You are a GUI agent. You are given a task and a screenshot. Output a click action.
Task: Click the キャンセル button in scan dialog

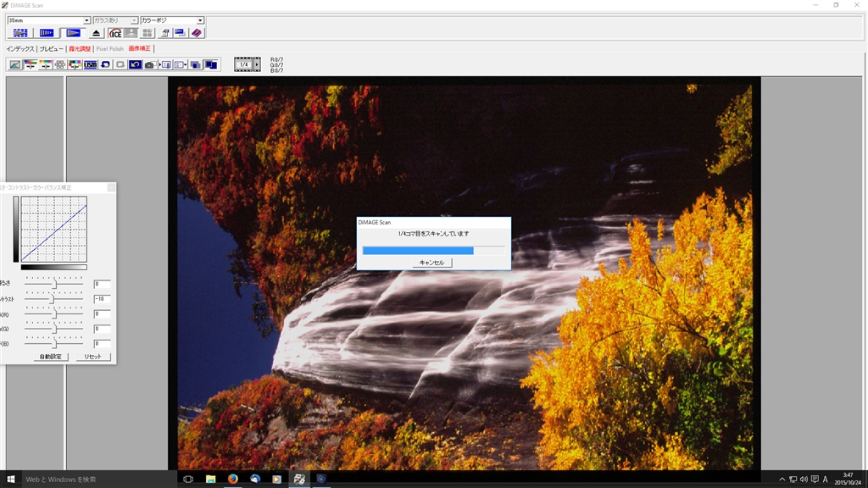pyautogui.click(x=431, y=263)
